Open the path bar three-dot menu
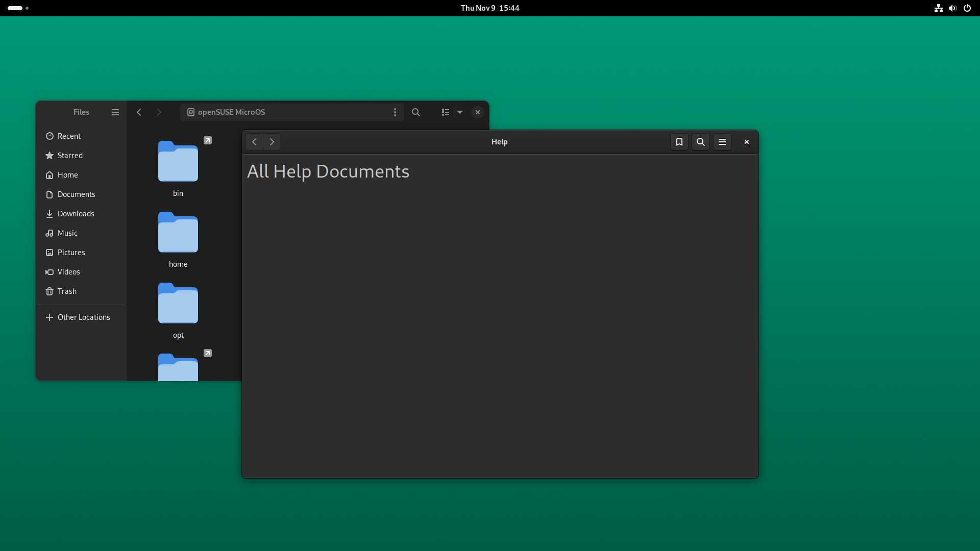Image resolution: width=980 pixels, height=551 pixels. (x=395, y=112)
